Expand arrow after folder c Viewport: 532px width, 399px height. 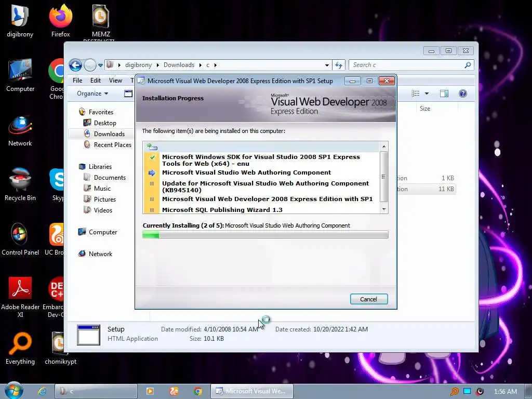coord(215,65)
